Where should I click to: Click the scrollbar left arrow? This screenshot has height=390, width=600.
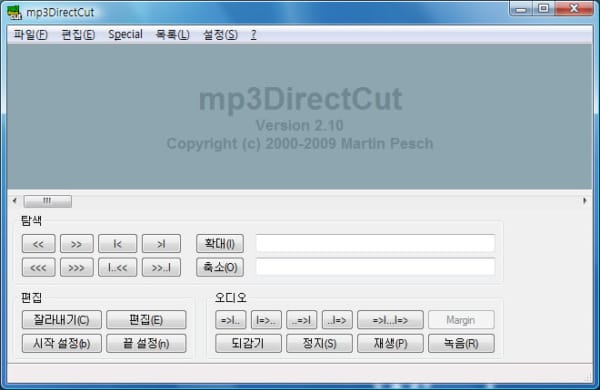[x=15, y=201]
